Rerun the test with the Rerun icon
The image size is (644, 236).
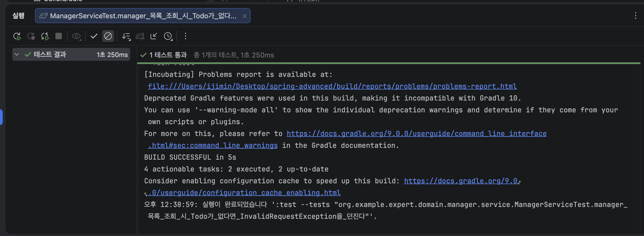(17, 36)
